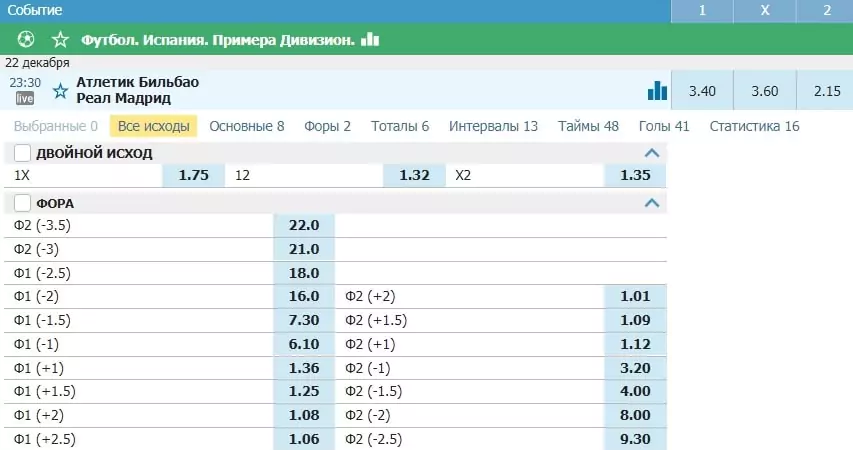Open the Голы 41 tab
Viewport: 853px width, 450px height.
pos(664,126)
